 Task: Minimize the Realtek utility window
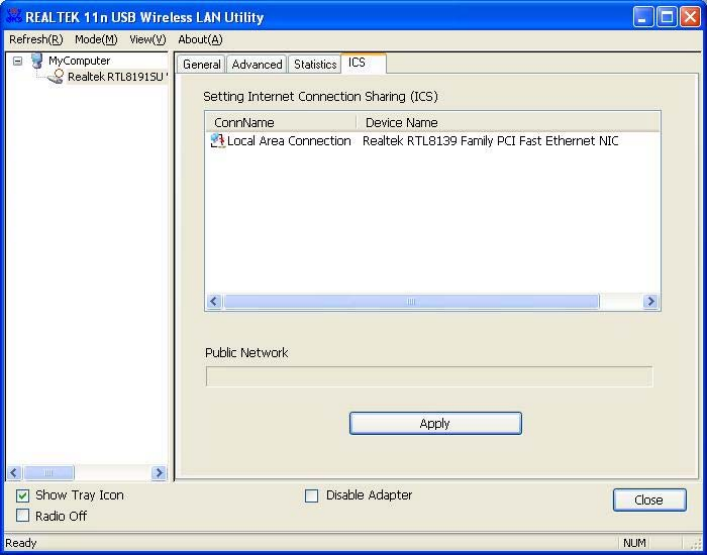click(643, 17)
